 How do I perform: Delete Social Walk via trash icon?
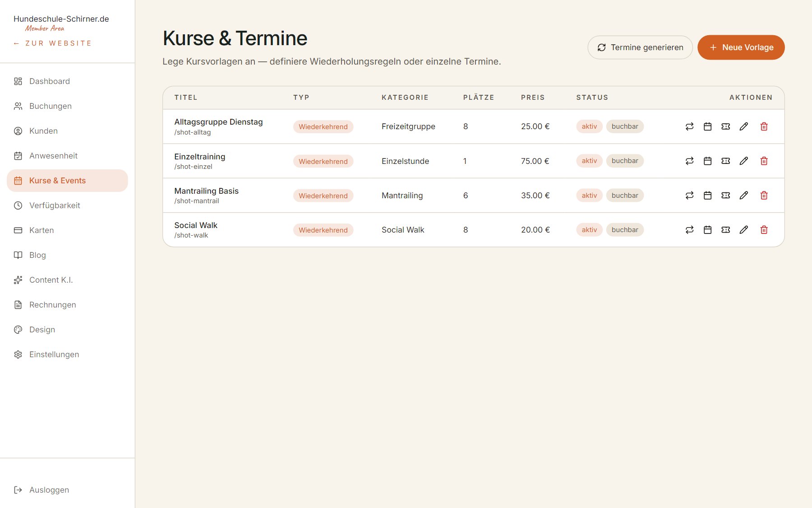[764, 230]
